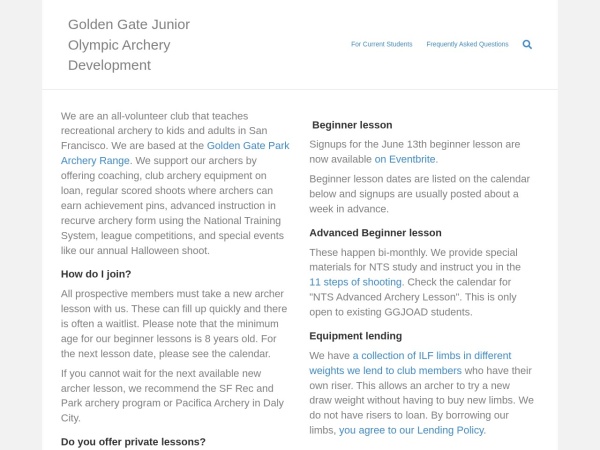Click the prospective members paragraph about minimum age
600x450 pixels.
(174, 324)
